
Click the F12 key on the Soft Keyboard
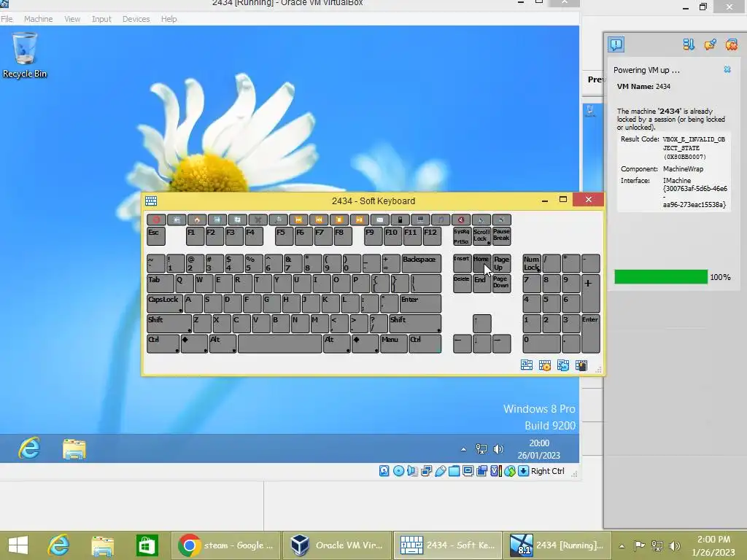point(431,236)
